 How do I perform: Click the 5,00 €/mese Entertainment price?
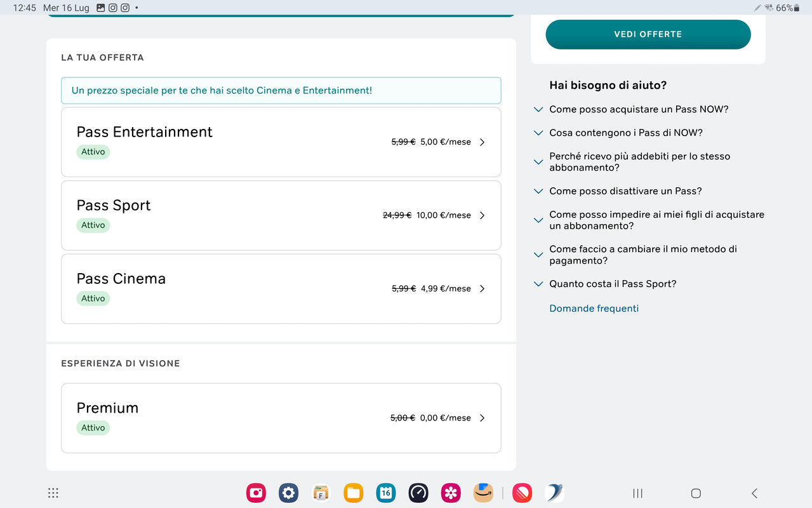point(446,142)
